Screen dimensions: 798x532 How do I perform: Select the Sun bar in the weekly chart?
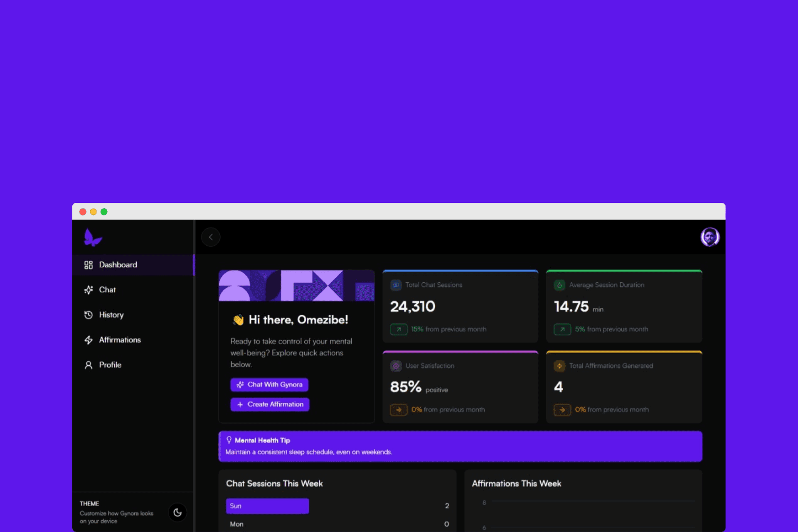267,506
